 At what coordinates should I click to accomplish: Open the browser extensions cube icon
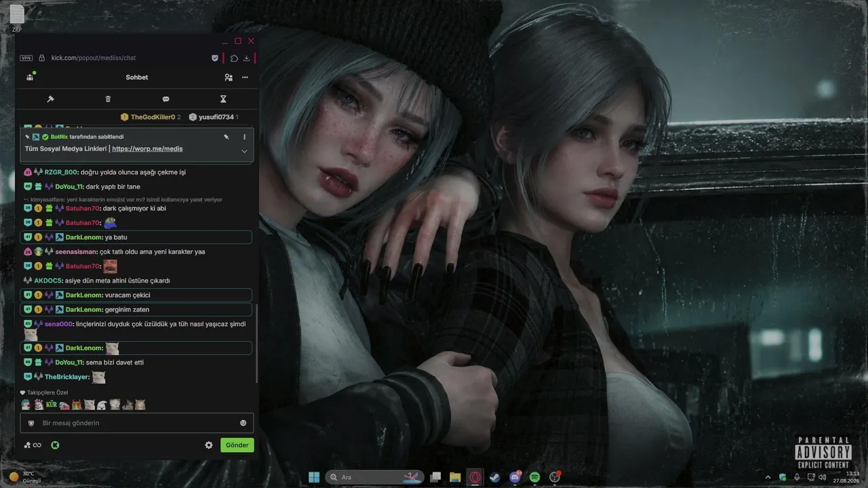click(234, 58)
